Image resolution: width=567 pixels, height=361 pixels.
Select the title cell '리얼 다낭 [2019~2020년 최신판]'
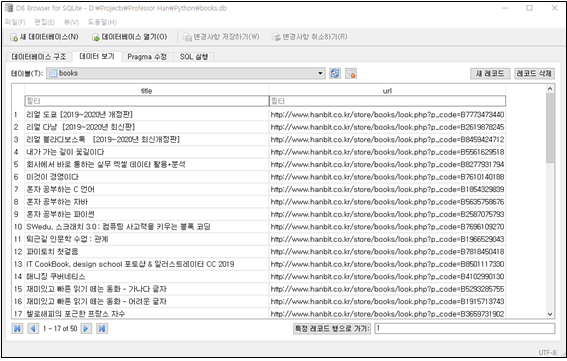146,127
